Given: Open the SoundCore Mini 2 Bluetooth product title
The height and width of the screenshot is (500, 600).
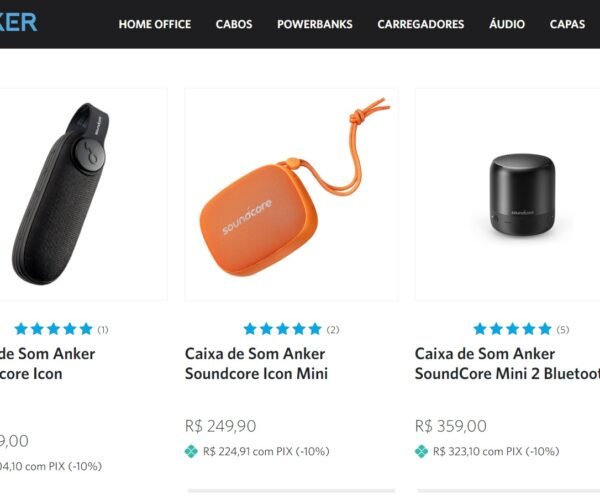Looking at the screenshot, I should (507, 363).
